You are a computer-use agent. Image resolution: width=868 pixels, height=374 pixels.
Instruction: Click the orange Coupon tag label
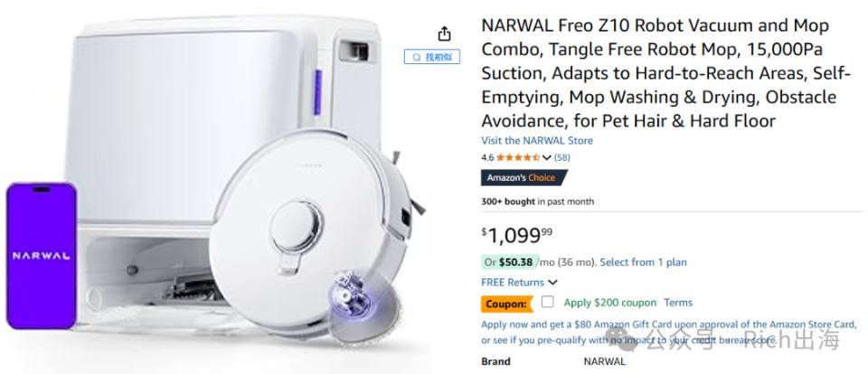[x=506, y=304]
